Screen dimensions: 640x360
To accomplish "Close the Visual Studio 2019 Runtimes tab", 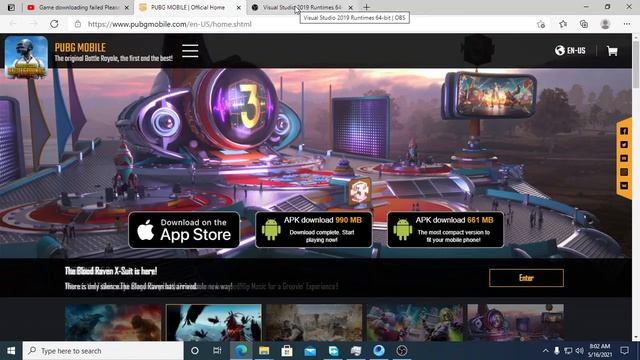I will [351, 7].
